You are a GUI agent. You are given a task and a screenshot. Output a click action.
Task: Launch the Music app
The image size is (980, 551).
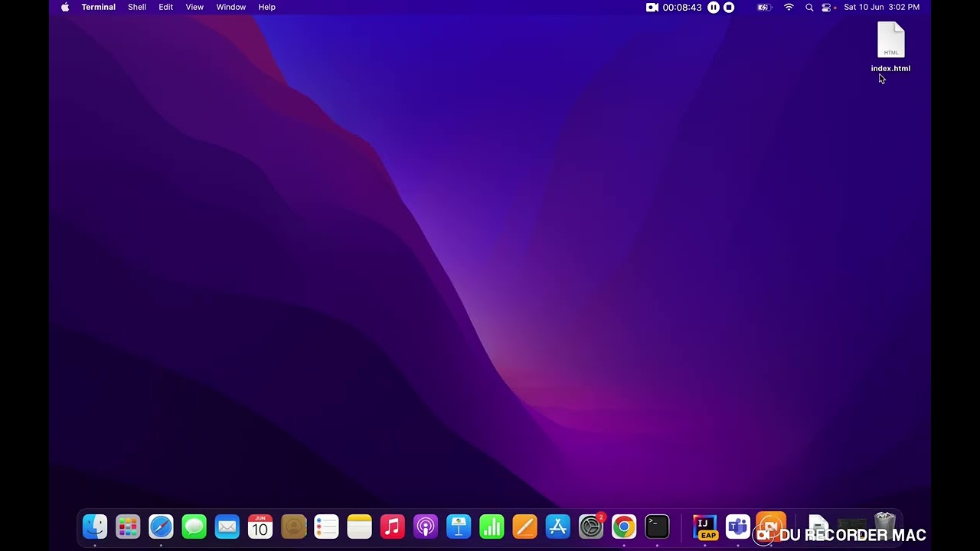point(393,527)
